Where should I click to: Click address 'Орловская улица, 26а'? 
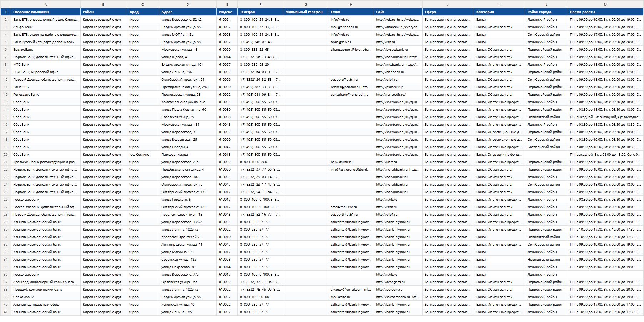pos(188,282)
